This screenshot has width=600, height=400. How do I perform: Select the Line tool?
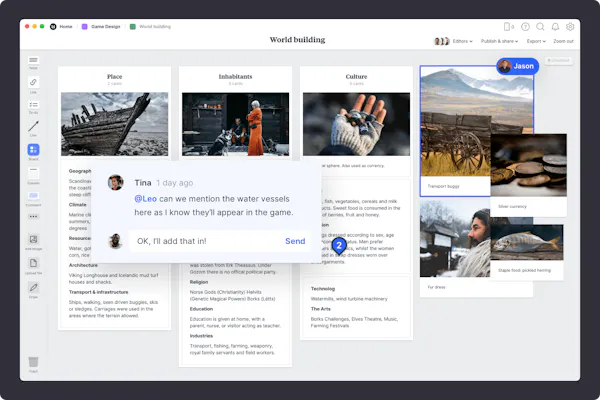33,128
